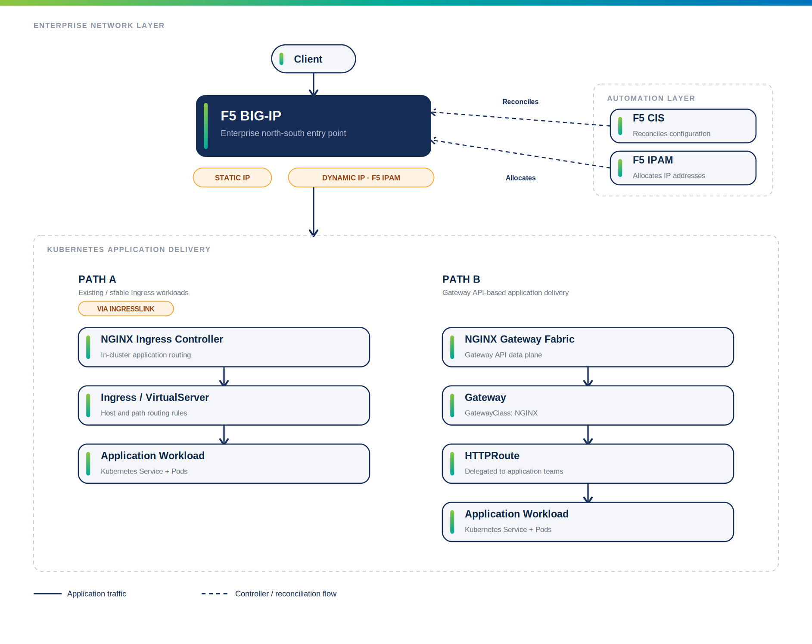Select the NGINX Gateway Fabric card
812x644 pixels.
(588, 347)
